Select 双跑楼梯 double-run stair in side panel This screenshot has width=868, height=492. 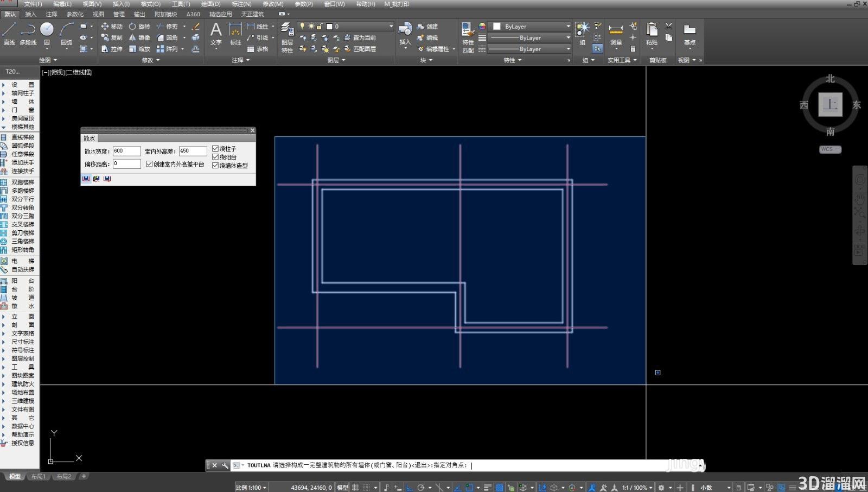(18, 182)
